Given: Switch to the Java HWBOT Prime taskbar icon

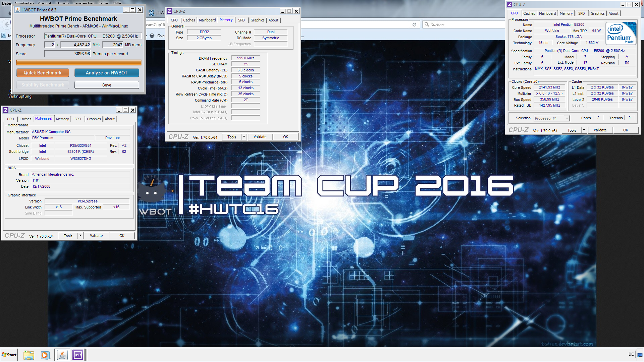Looking at the screenshot, I should pyautogui.click(x=62, y=355).
